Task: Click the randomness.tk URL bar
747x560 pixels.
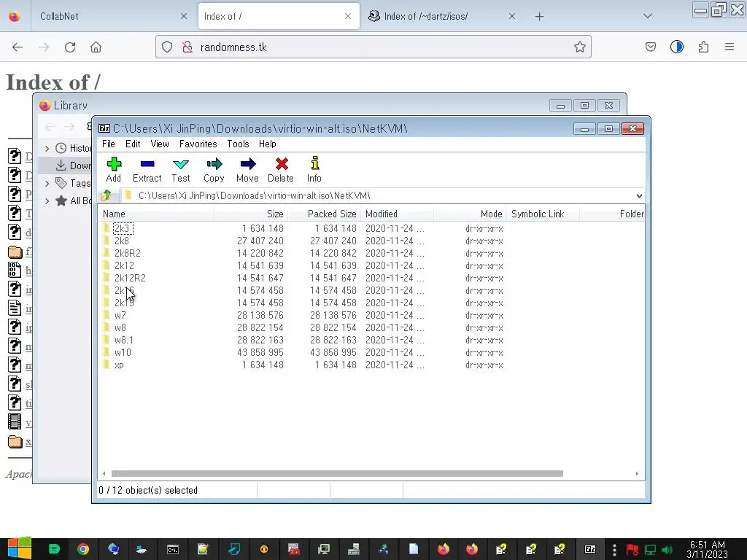Action: pyautogui.click(x=373, y=47)
